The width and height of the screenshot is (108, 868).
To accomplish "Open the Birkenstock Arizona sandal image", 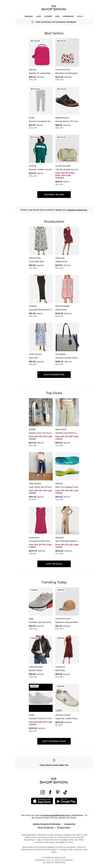I will (67, 101).
